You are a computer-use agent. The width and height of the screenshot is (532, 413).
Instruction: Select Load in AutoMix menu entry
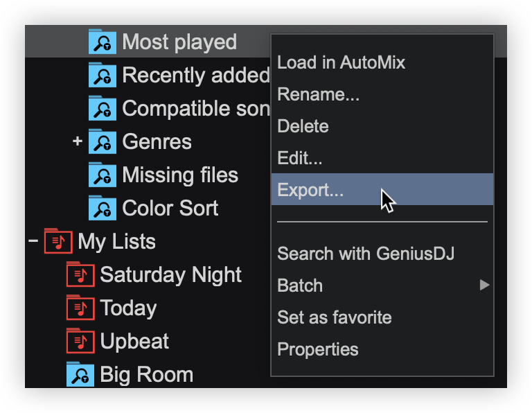341,62
